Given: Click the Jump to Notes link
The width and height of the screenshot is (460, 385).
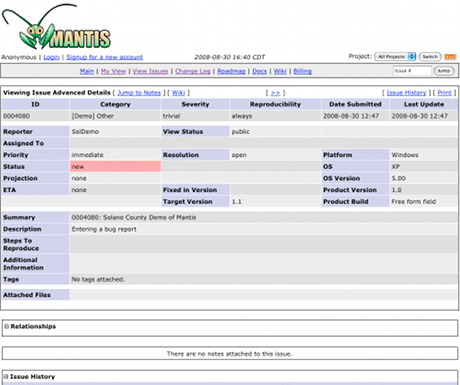Looking at the screenshot, I should click(x=139, y=93).
